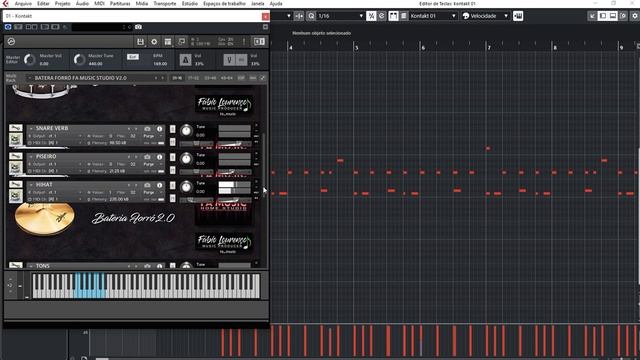
Task: Select the 01-16 rack page tab
Action: click(x=177, y=78)
